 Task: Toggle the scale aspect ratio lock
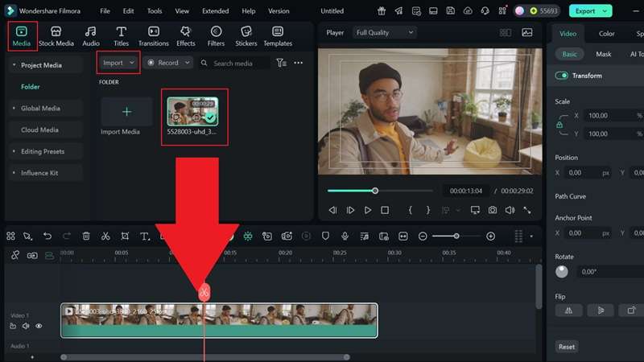pyautogui.click(x=559, y=125)
